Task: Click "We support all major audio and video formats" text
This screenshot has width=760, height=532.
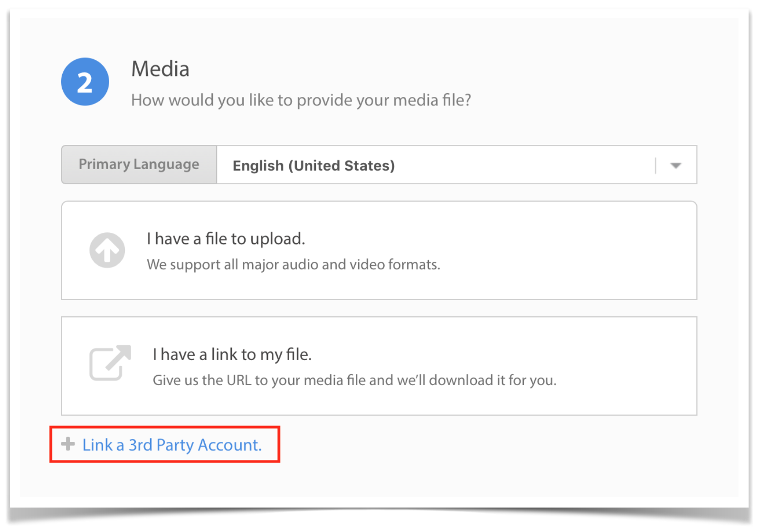Action: pyautogui.click(x=294, y=264)
